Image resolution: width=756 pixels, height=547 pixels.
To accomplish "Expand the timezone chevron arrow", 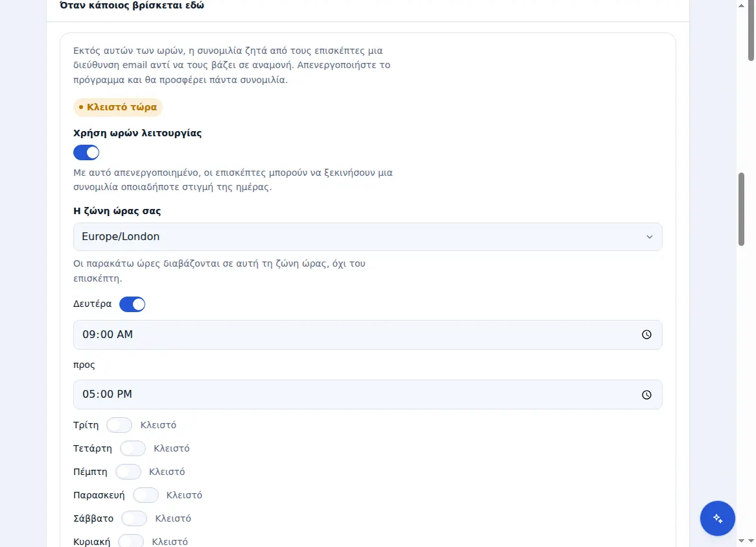I will pyautogui.click(x=650, y=237).
